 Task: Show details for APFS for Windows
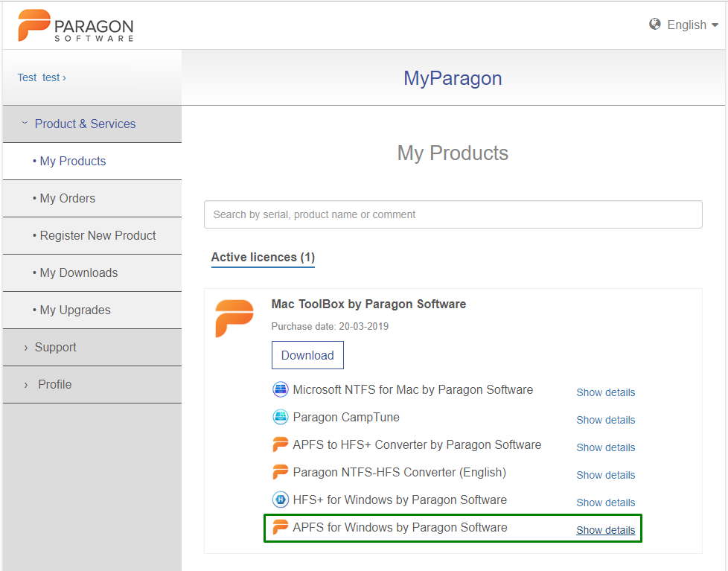(605, 530)
